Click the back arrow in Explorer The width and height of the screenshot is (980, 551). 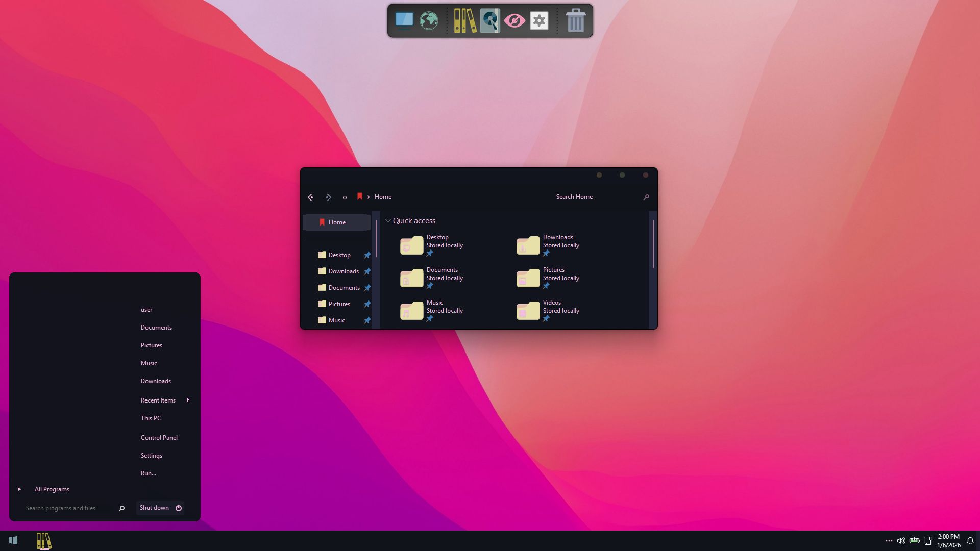(310, 197)
